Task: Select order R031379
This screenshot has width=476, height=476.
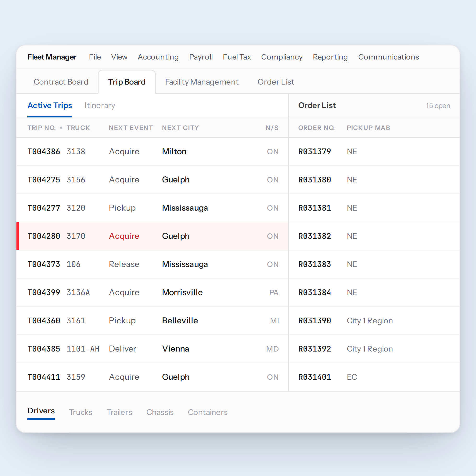Action: click(374, 152)
